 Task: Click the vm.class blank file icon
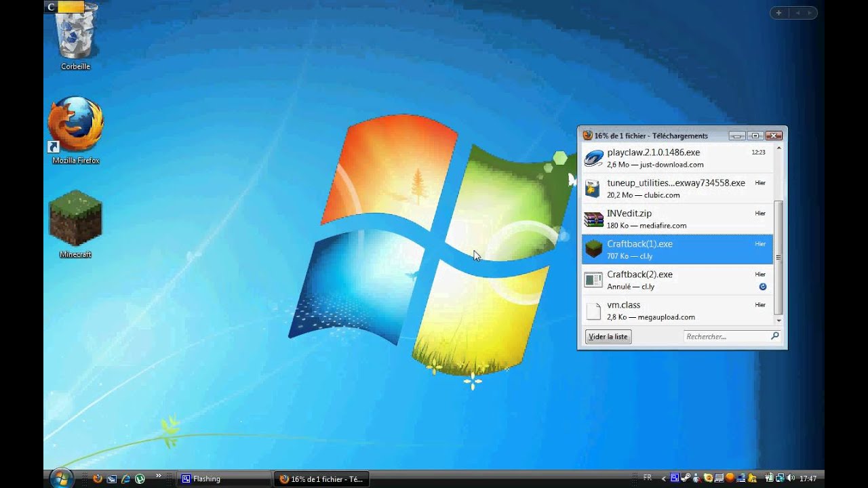(593, 311)
